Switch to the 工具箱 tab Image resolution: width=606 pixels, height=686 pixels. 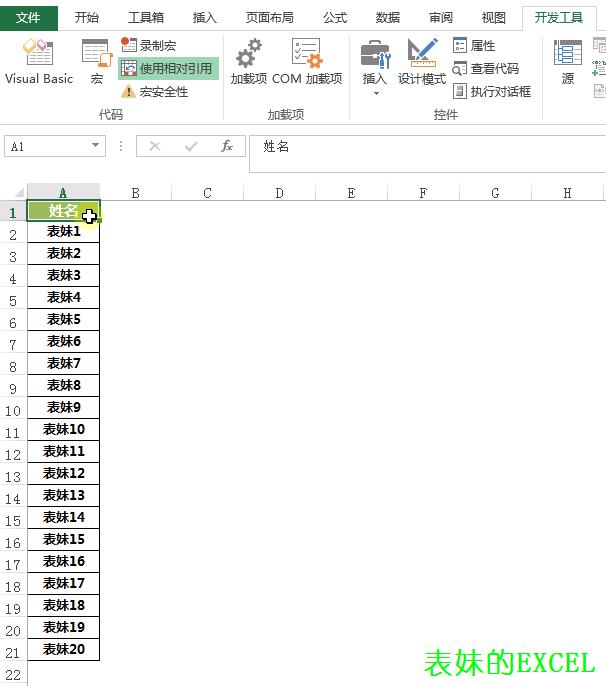146,18
